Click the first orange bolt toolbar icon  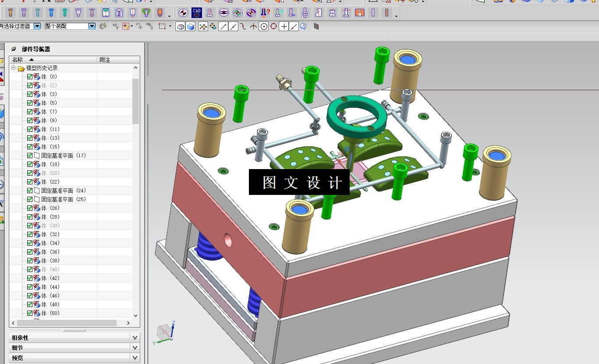11,13
